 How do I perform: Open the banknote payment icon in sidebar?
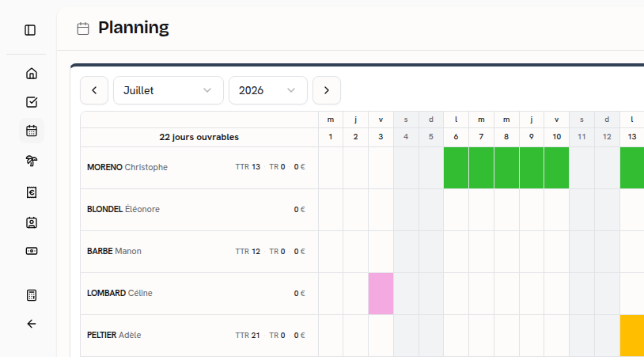(x=32, y=251)
